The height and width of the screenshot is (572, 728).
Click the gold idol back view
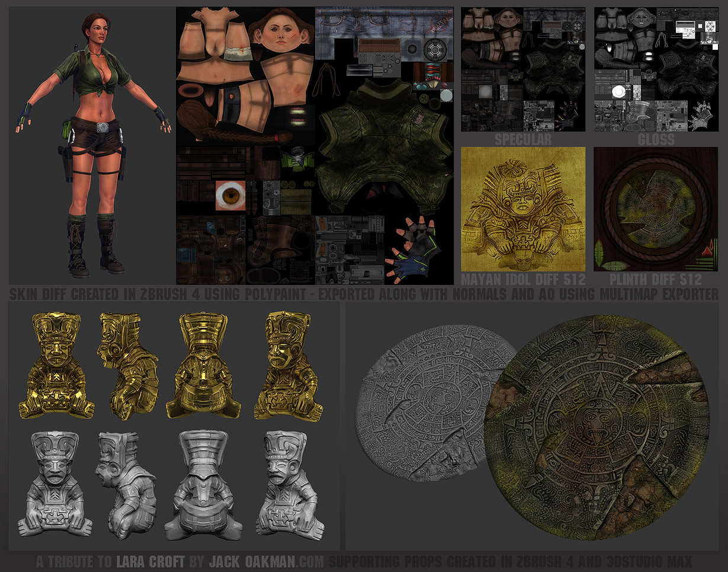click(x=203, y=366)
